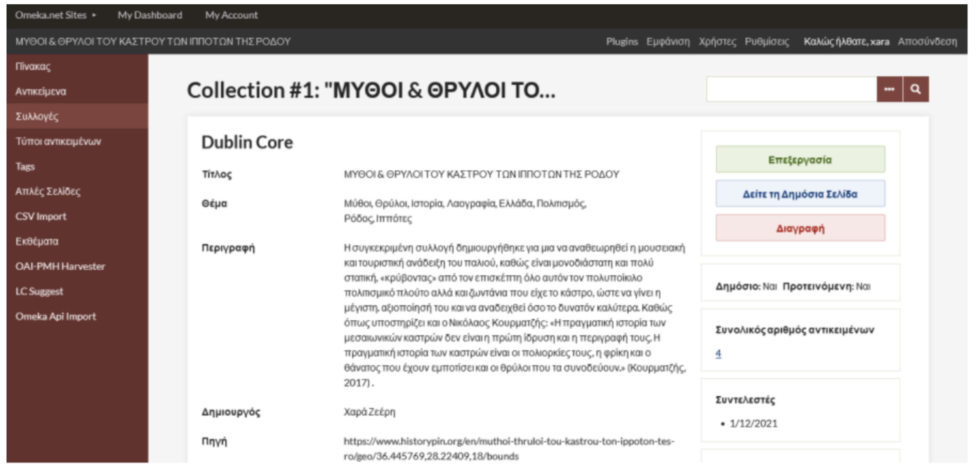Viewport: 980px width, 473px height.
Task: Open Δείτε τη Δημόσια Σελίδα button
Action: [800, 194]
